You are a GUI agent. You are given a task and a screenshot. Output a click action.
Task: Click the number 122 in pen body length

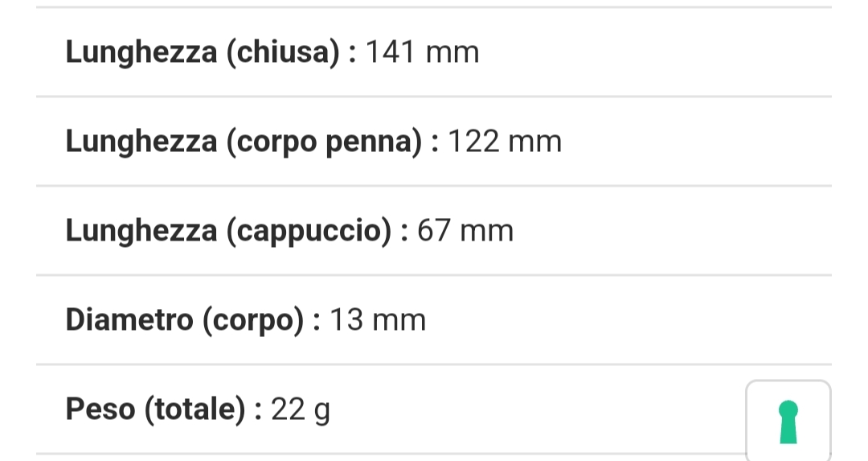click(473, 142)
